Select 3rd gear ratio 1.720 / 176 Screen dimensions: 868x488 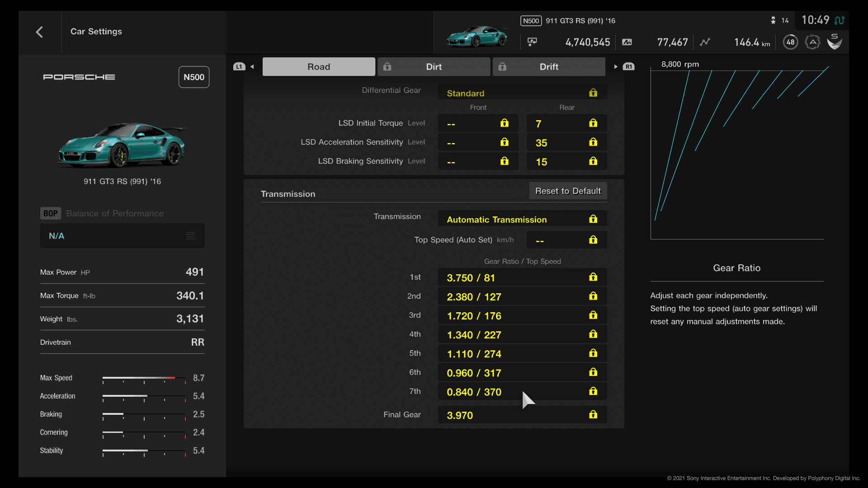pyautogui.click(x=523, y=315)
